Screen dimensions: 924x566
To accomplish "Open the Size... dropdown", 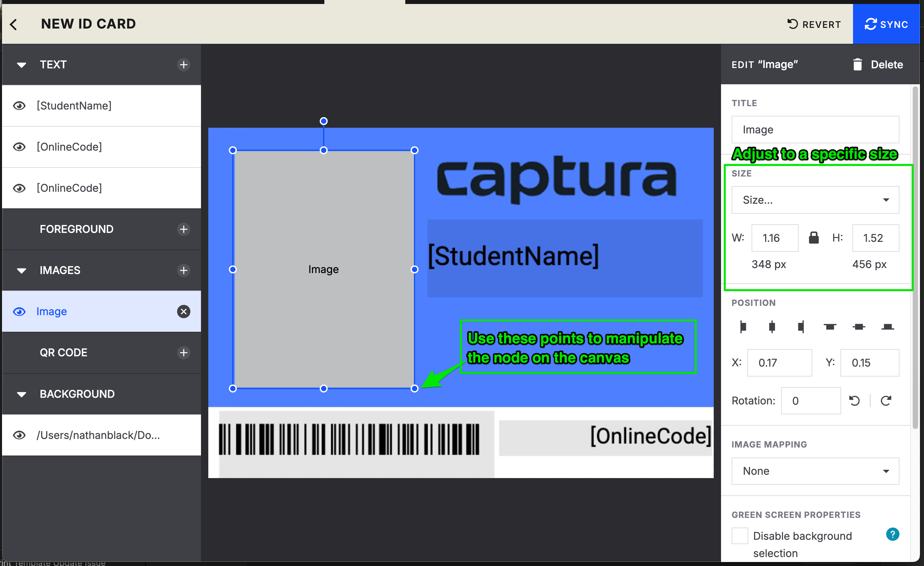I will 815,200.
